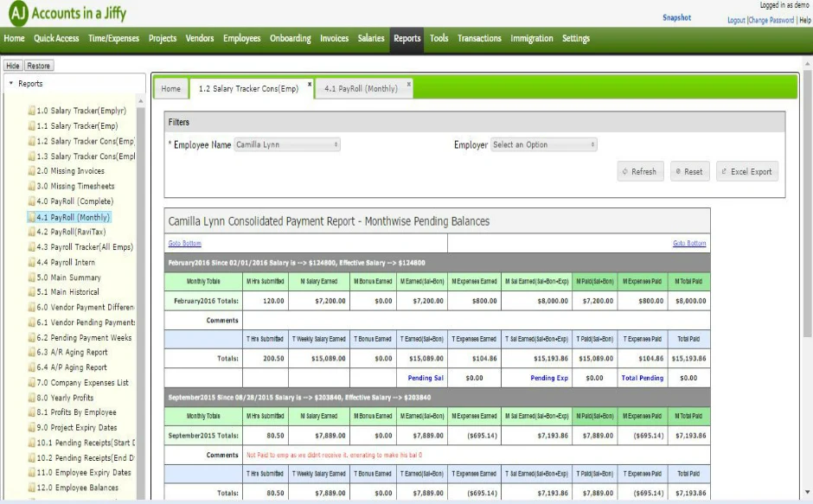Screen dimensions: 813x504
Task: Open the Immigration menu
Action: tap(531, 38)
